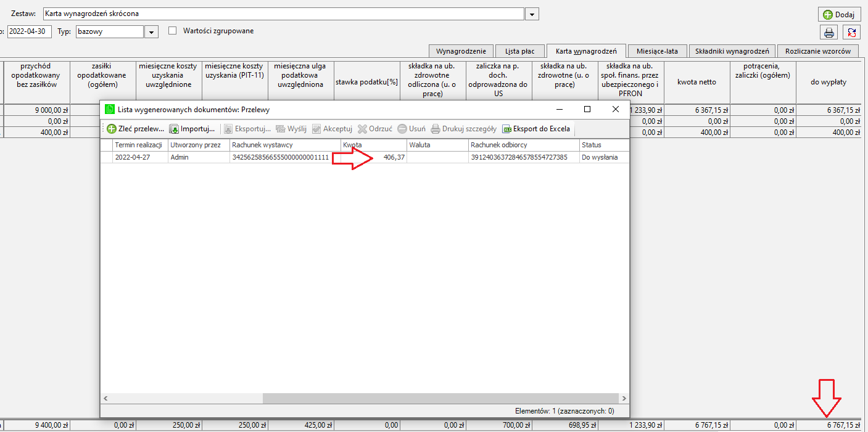The height and width of the screenshot is (432, 868).
Task: Click the recipient account 39124036372846578554727385
Action: 523,157
